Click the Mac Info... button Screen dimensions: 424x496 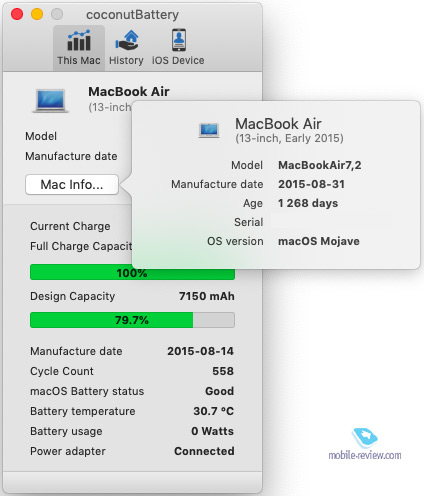tap(72, 184)
